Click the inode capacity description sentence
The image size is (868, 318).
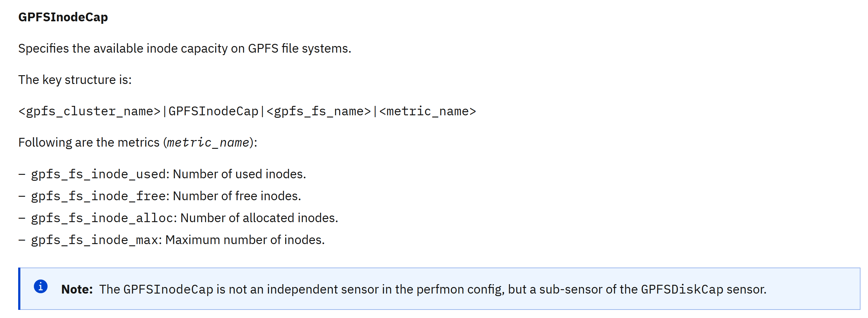coord(184,49)
